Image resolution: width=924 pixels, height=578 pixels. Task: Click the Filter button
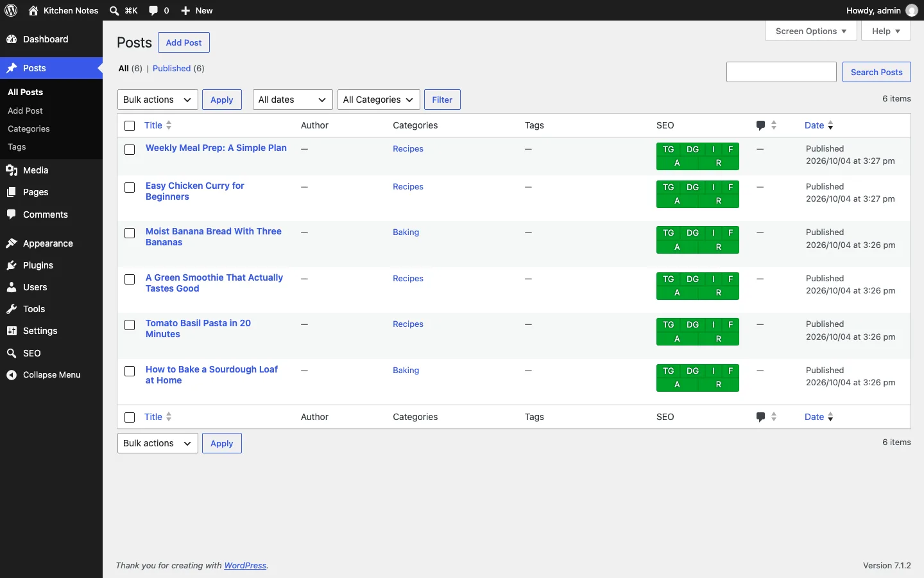point(443,100)
